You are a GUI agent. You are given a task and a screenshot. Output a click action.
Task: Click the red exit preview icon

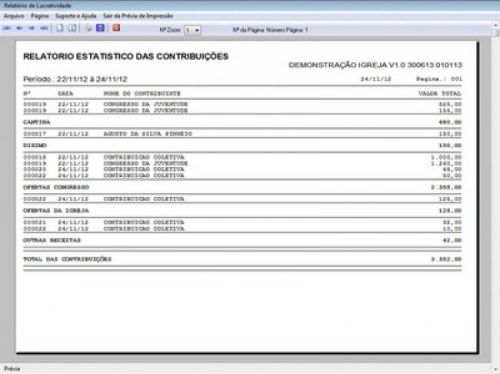116,28
